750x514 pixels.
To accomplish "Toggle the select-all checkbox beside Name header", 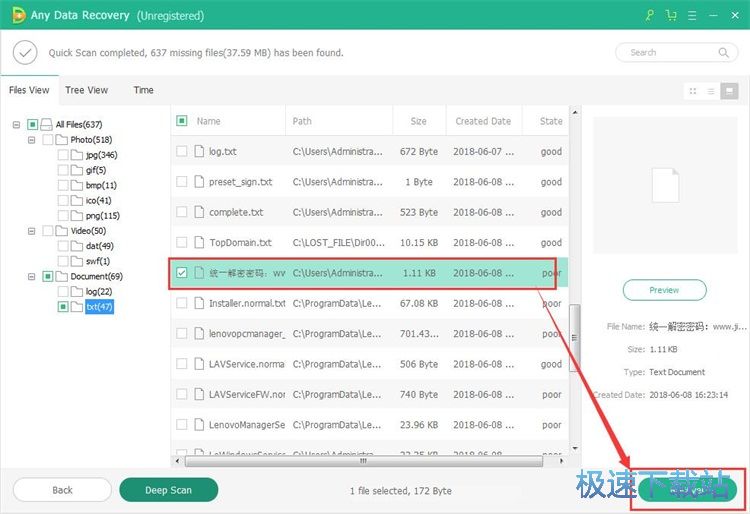I will point(182,121).
